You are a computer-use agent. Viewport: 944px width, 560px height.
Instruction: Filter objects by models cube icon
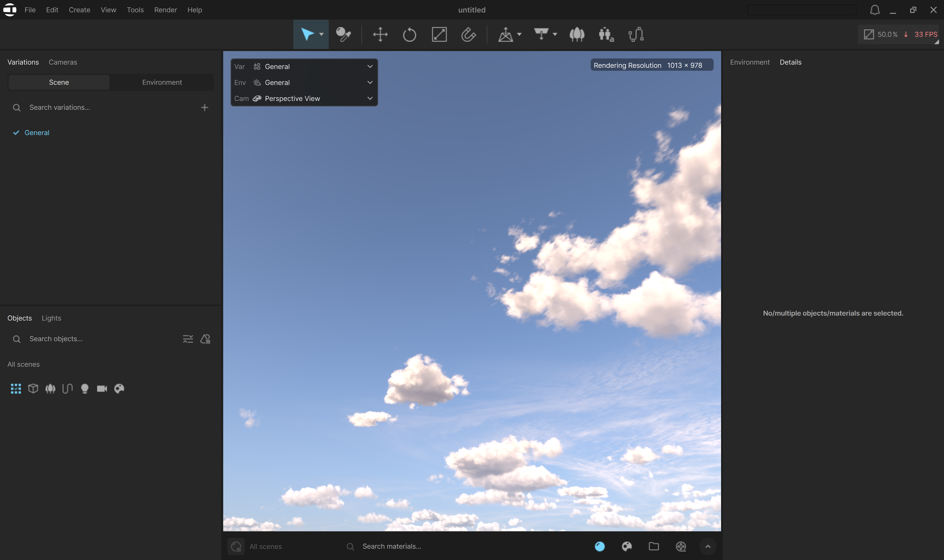click(33, 389)
